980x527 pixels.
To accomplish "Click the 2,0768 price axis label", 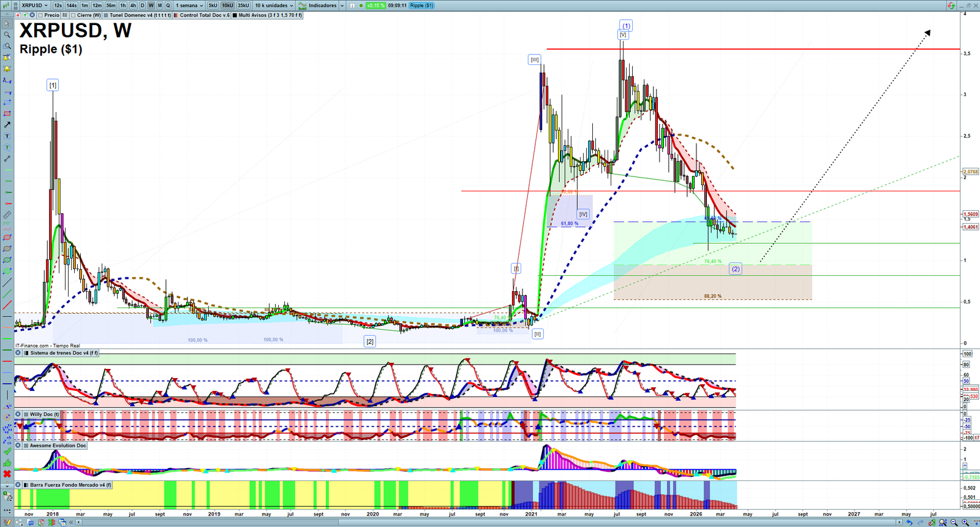I will click(x=971, y=172).
